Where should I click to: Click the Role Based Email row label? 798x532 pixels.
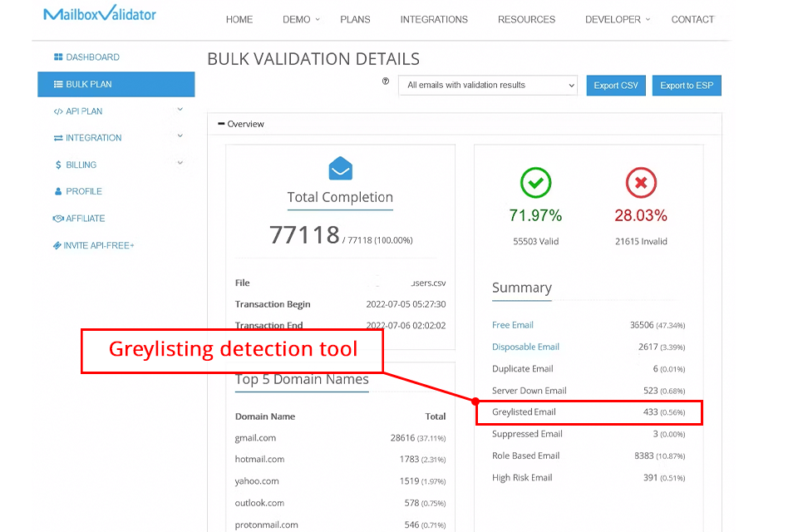pos(525,456)
